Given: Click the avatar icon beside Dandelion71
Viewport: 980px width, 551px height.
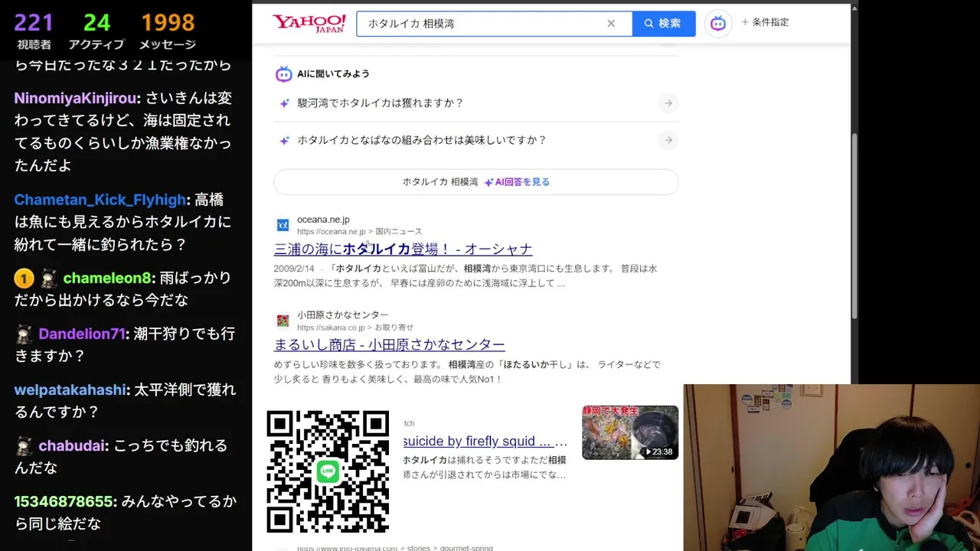Looking at the screenshot, I should pyautogui.click(x=24, y=334).
